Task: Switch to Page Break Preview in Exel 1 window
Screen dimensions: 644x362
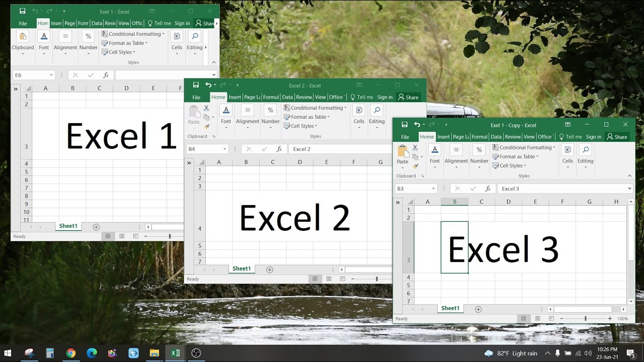Action: tap(135, 236)
